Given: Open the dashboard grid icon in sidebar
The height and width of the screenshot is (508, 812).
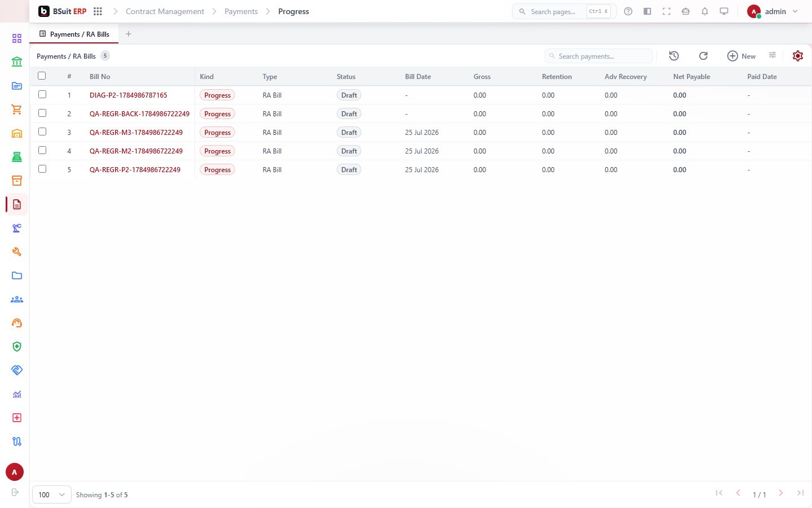Looking at the screenshot, I should coord(17,38).
